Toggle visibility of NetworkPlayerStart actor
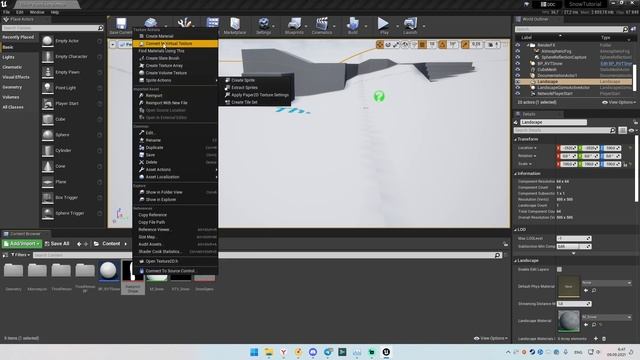Viewport: 640px width, 360px height. pyautogui.click(x=518, y=93)
